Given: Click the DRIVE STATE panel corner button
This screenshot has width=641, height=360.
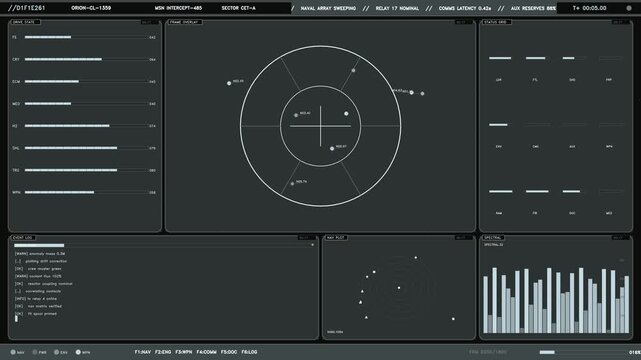Looking at the screenshot, I should (150, 22).
